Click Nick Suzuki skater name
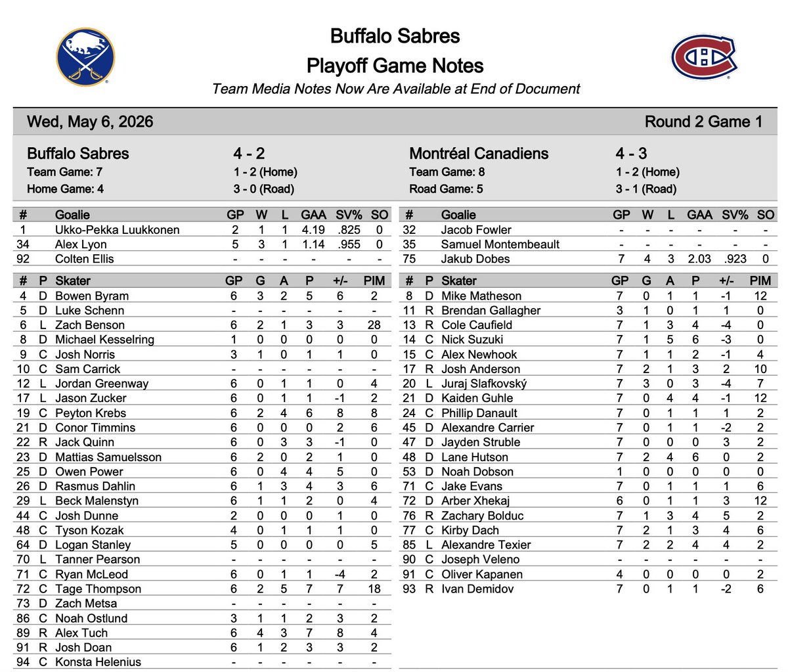788x672 pixels. [472, 340]
